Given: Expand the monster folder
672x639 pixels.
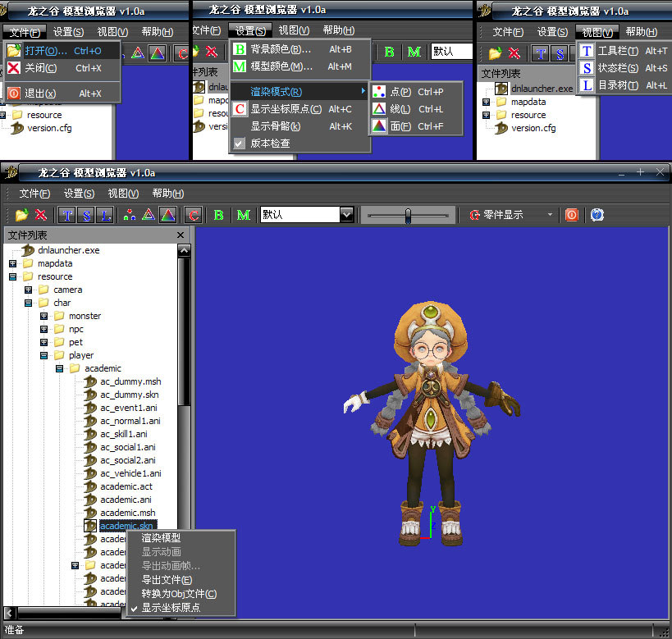Looking at the screenshot, I should (x=43, y=317).
